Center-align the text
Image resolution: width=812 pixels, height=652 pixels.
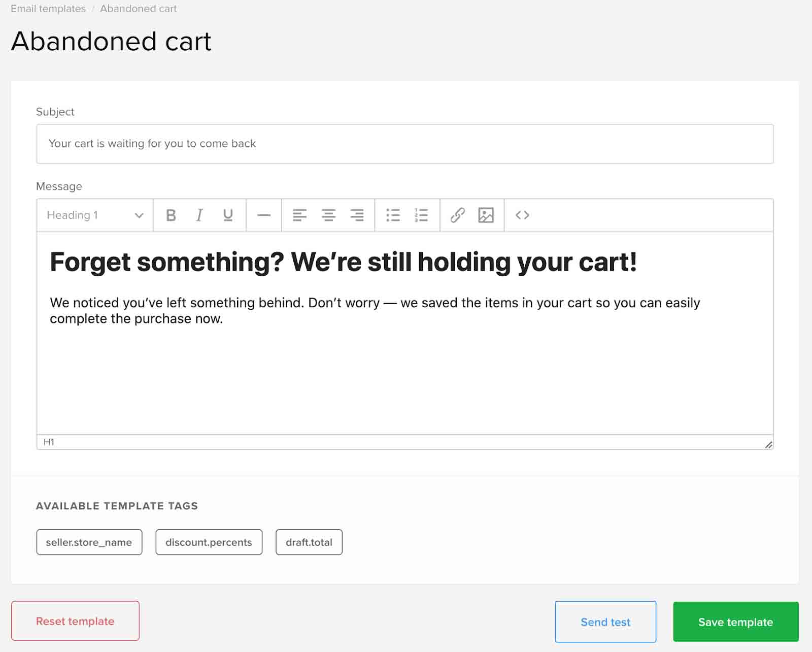tap(328, 215)
